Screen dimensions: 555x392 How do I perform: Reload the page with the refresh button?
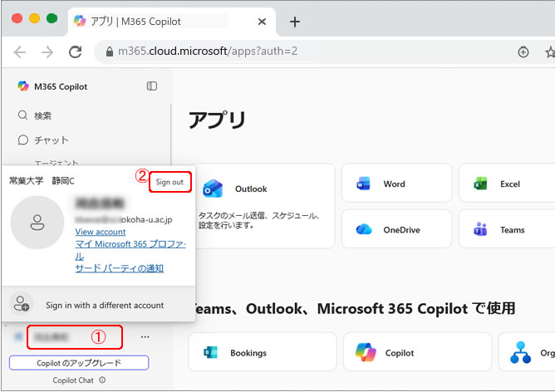tap(75, 51)
